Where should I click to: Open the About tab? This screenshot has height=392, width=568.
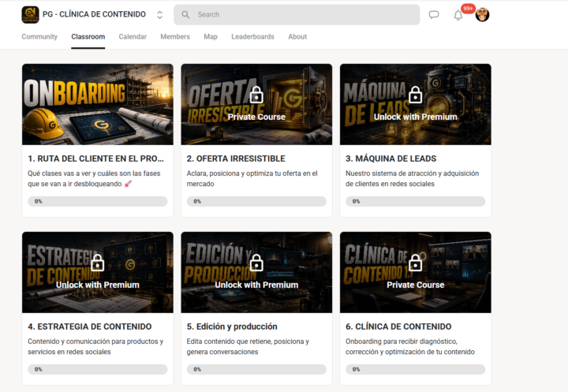297,36
